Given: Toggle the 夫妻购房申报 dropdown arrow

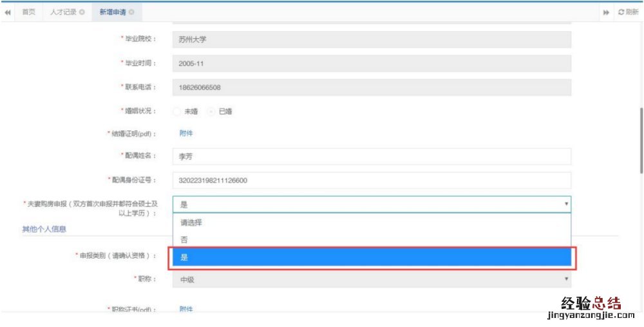Looking at the screenshot, I should coord(566,204).
